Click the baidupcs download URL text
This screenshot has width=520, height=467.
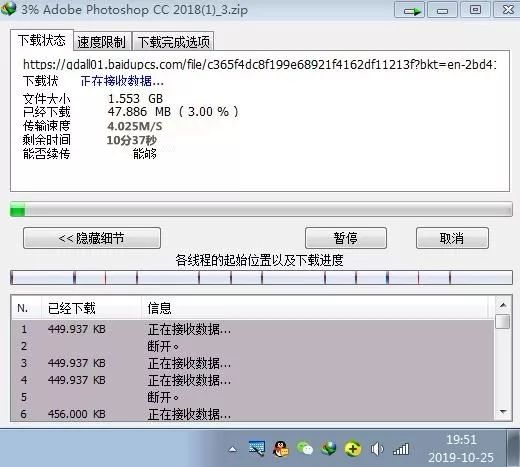pyautogui.click(x=259, y=64)
